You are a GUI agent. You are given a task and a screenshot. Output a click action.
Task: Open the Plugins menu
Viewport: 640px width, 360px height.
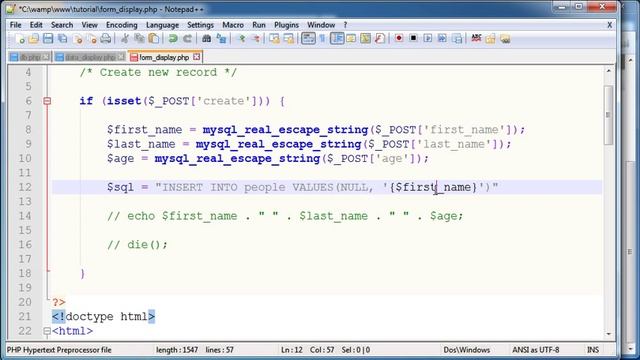click(287, 25)
